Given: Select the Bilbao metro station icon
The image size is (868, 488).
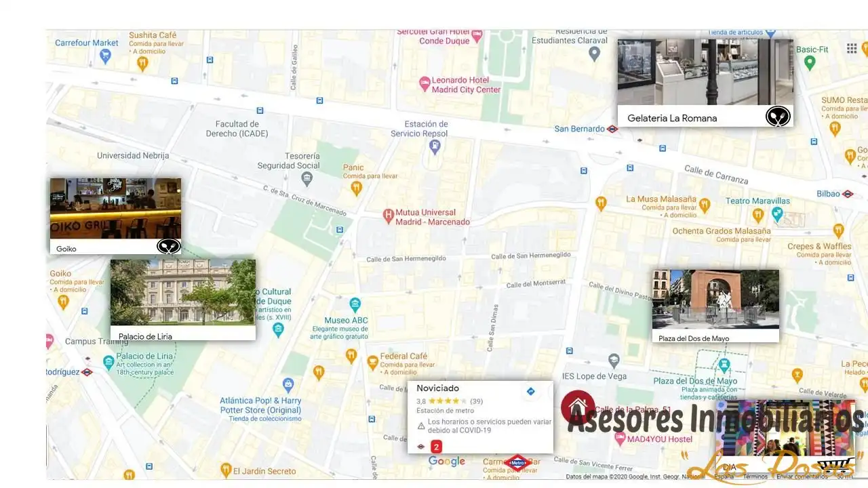Looking at the screenshot, I should (848, 194).
